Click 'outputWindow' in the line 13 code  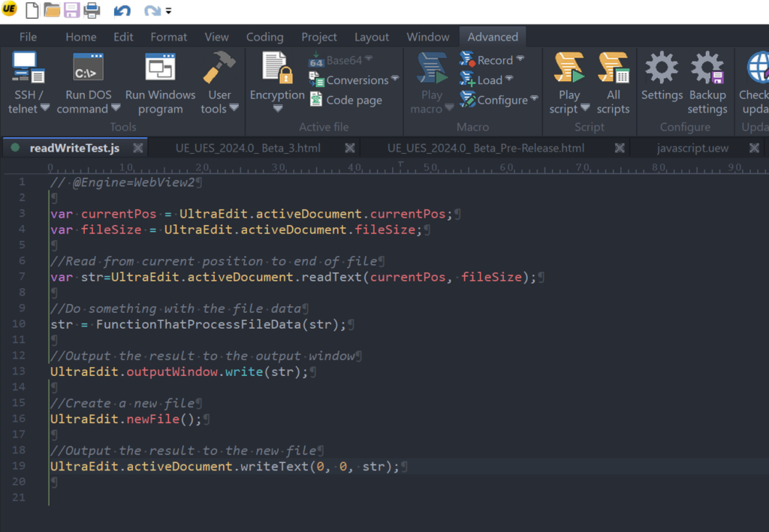click(172, 372)
